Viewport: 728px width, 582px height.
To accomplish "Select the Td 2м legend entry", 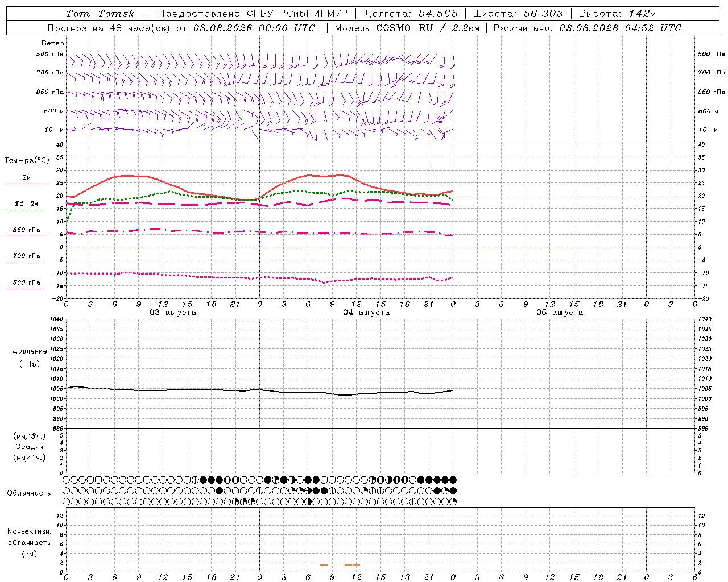I will click(26, 203).
